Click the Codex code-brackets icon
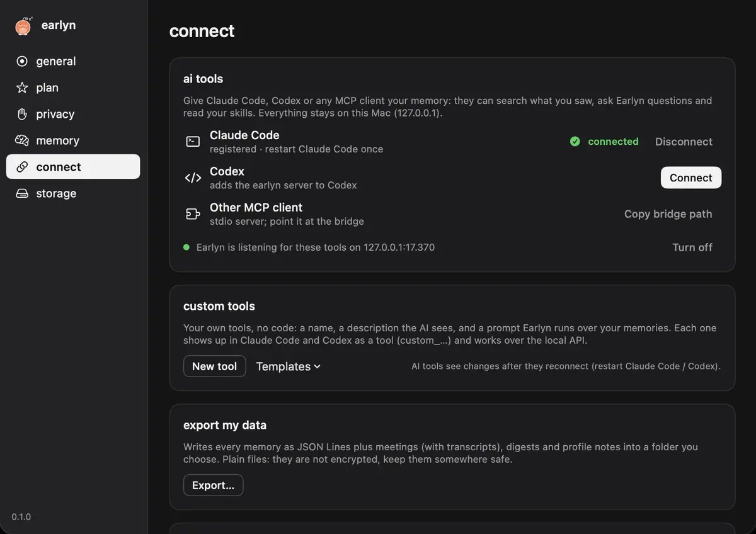The height and width of the screenshot is (534, 756). point(193,178)
